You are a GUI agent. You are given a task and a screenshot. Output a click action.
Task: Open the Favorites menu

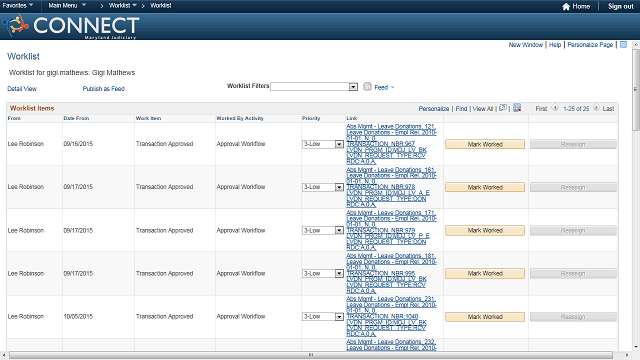18,5
